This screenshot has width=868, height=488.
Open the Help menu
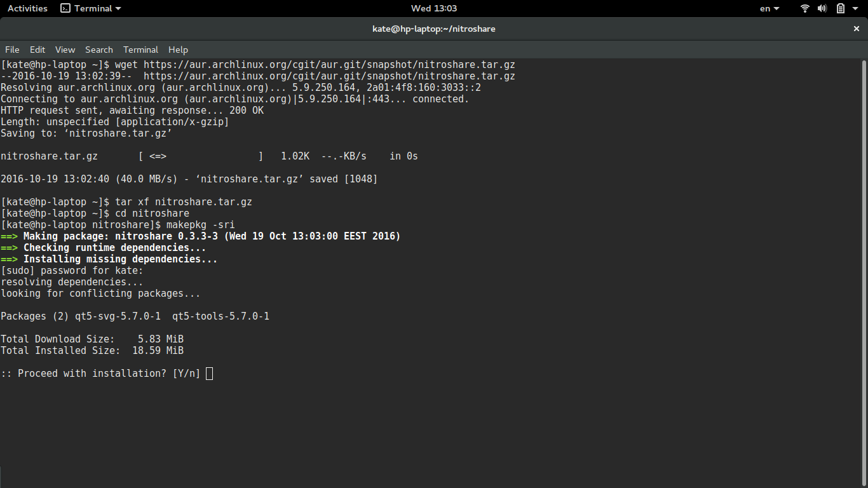coord(178,50)
